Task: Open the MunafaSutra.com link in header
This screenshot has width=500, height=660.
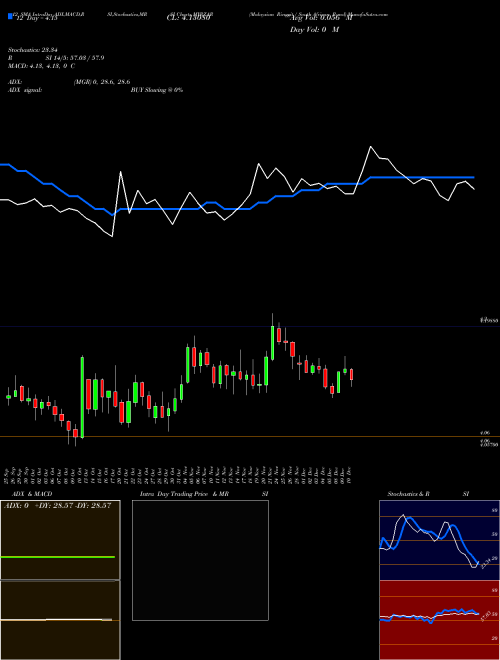Action: coord(370,14)
